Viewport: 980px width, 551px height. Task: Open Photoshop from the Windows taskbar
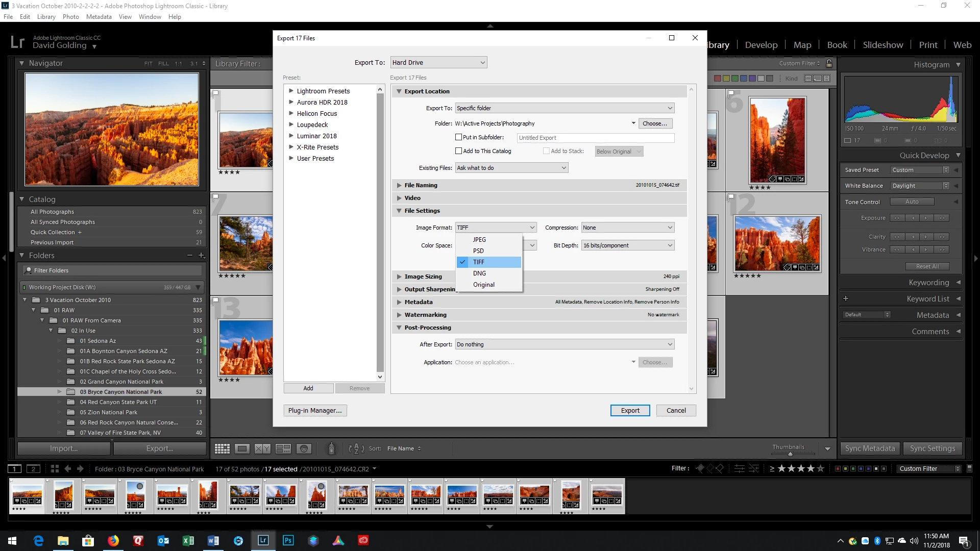coord(288,540)
